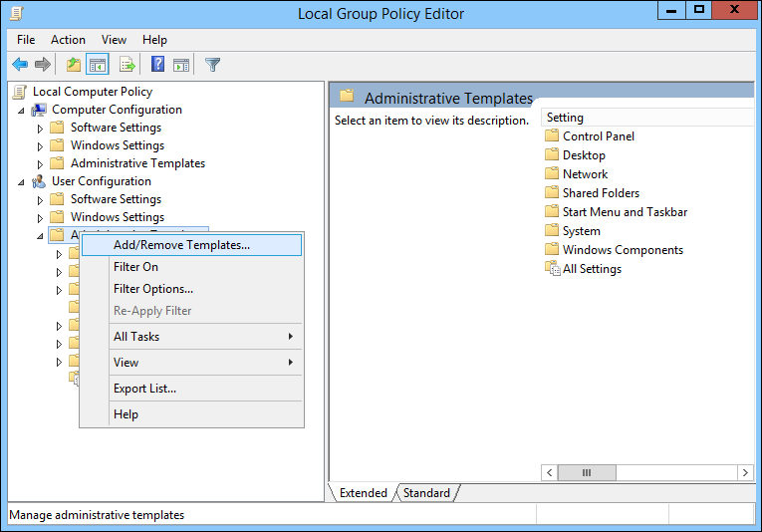Open Filter Options... from context menu
Viewport: 762px width, 532px height.
pos(191,289)
